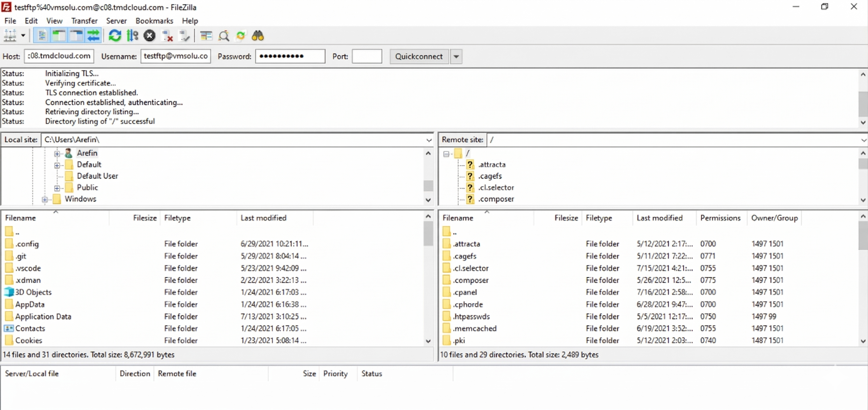
Task: Select the .pki remote folder
Action: click(458, 340)
